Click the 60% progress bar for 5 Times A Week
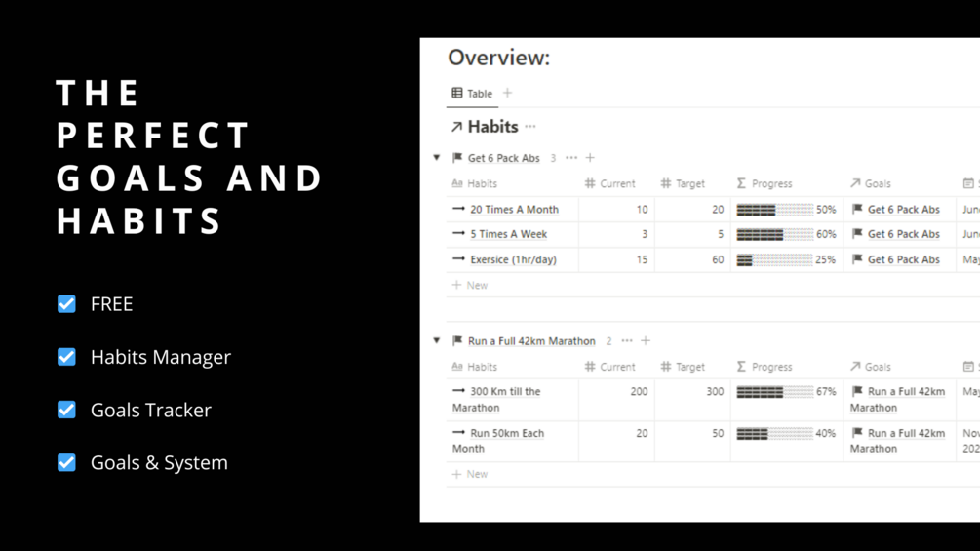The image size is (980, 551). (x=775, y=235)
